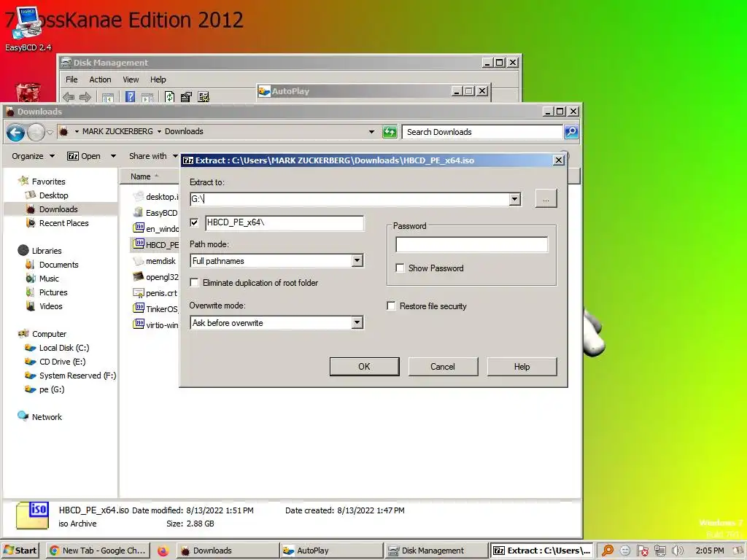Select CD Drive (E:) in sidebar

point(63,362)
